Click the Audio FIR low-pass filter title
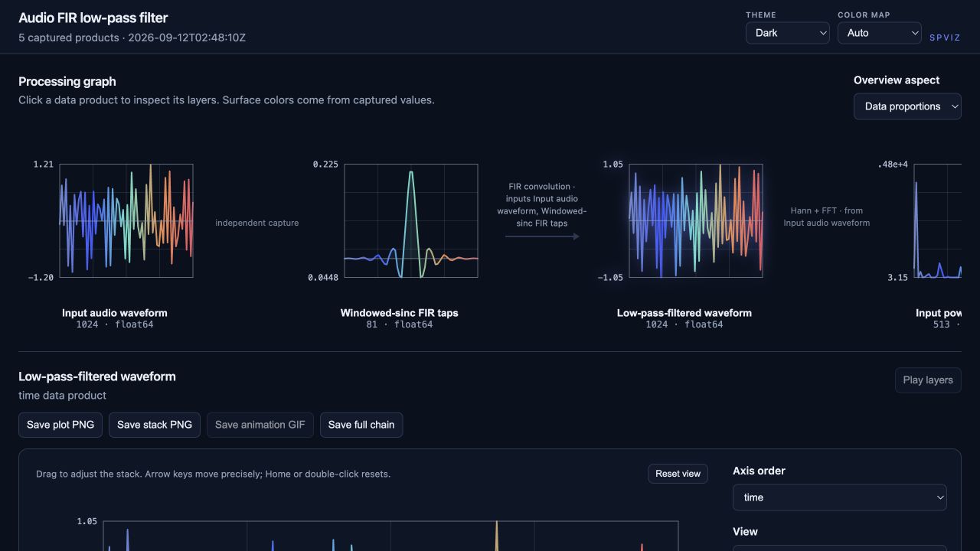 pos(93,18)
